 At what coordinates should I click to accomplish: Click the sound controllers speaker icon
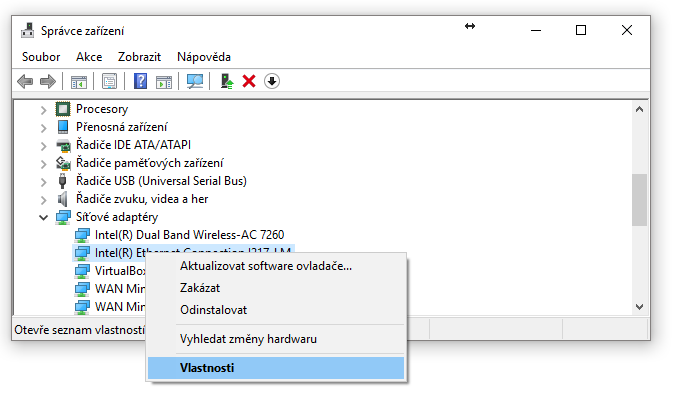click(63, 199)
